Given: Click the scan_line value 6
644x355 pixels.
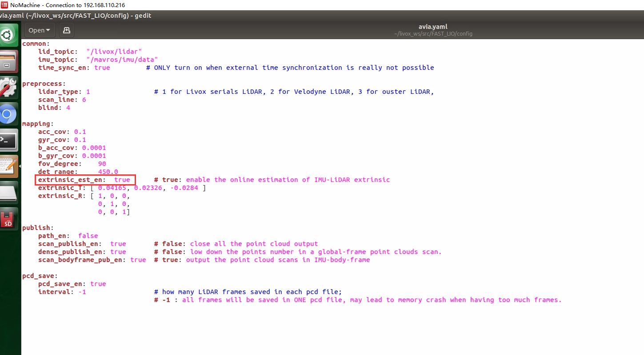Looking at the screenshot, I should (x=84, y=100).
